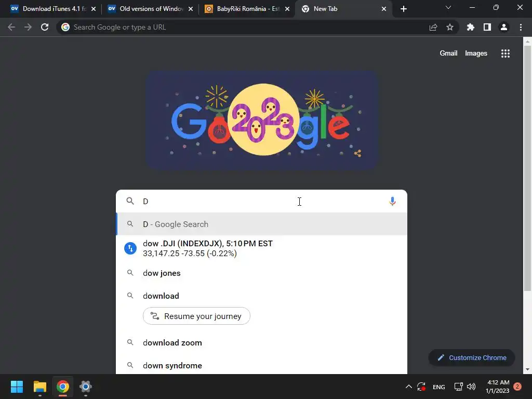Bookmark this tab with the star icon
Image resolution: width=532 pixels, height=399 pixels.
pyautogui.click(x=450, y=27)
